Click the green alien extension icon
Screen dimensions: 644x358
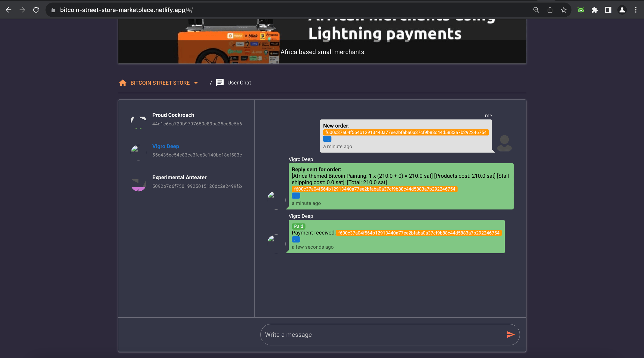tap(581, 10)
